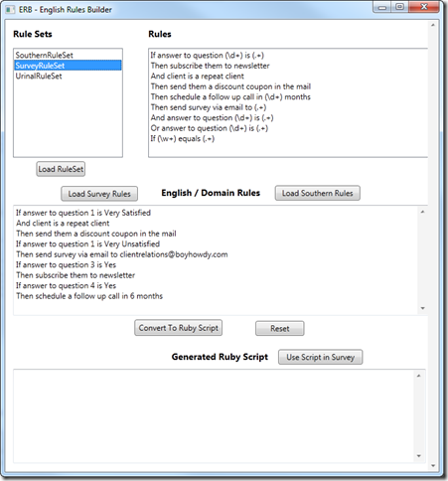Click down arrow of Ruby Script scrollbar
Screen dimensions: 448x481
[418, 456]
